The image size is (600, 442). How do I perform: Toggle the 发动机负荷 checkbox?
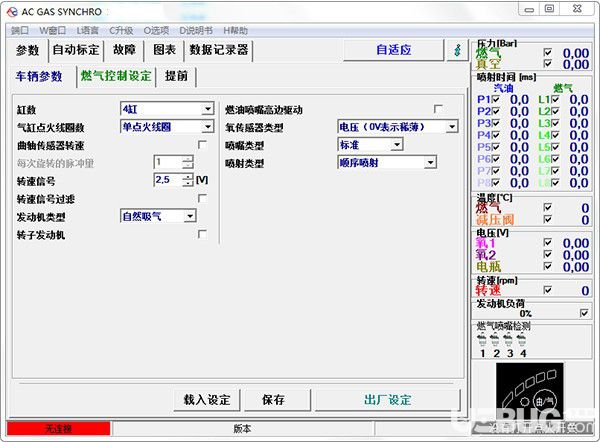coord(584,313)
